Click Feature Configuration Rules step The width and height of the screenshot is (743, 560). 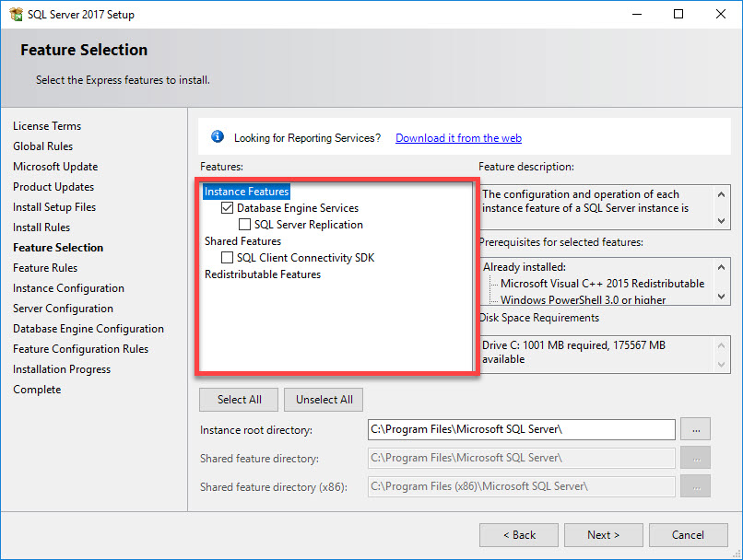point(80,349)
